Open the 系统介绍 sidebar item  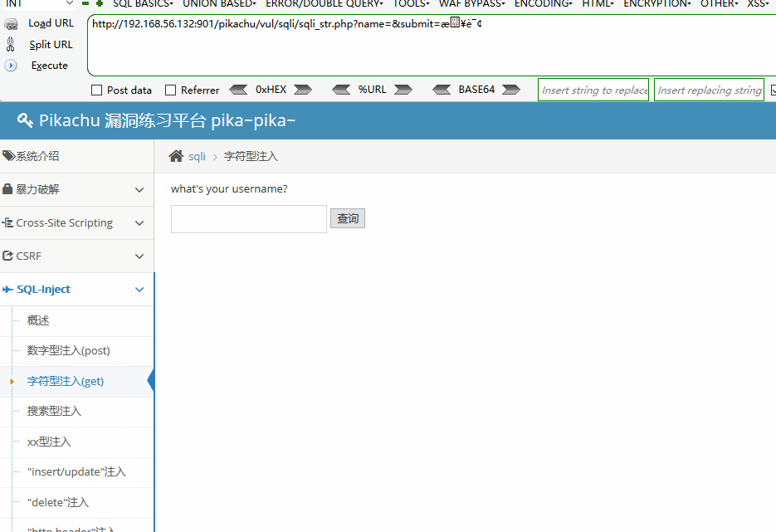(x=76, y=156)
